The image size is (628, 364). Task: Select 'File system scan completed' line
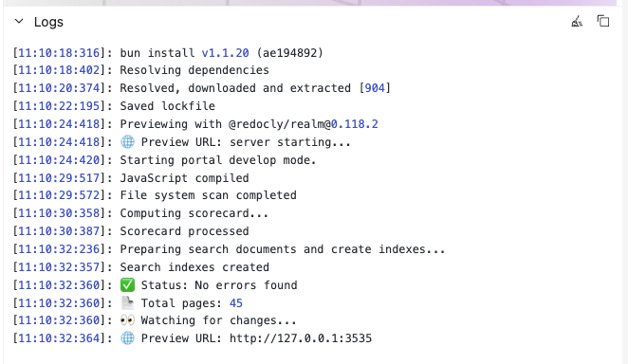(209, 195)
